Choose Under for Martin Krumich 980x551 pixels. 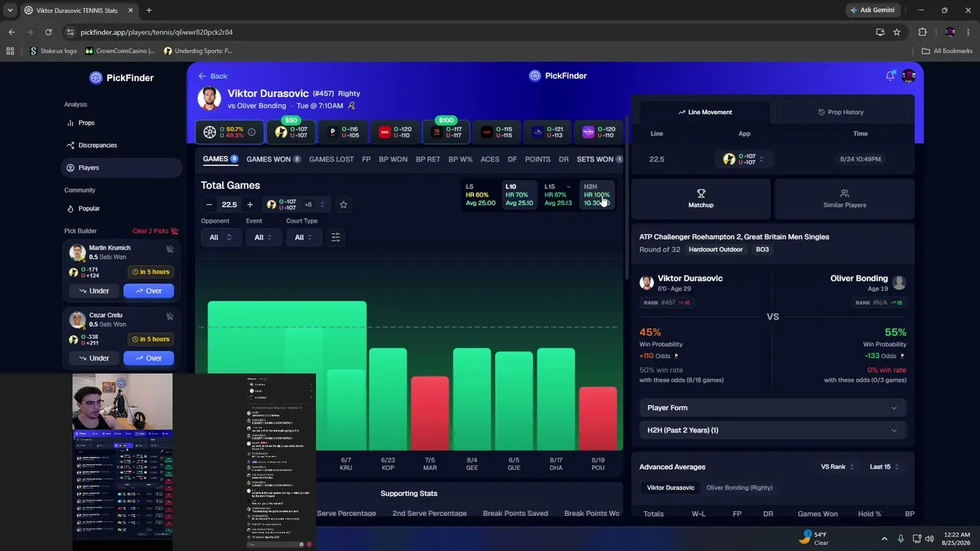pos(93,291)
